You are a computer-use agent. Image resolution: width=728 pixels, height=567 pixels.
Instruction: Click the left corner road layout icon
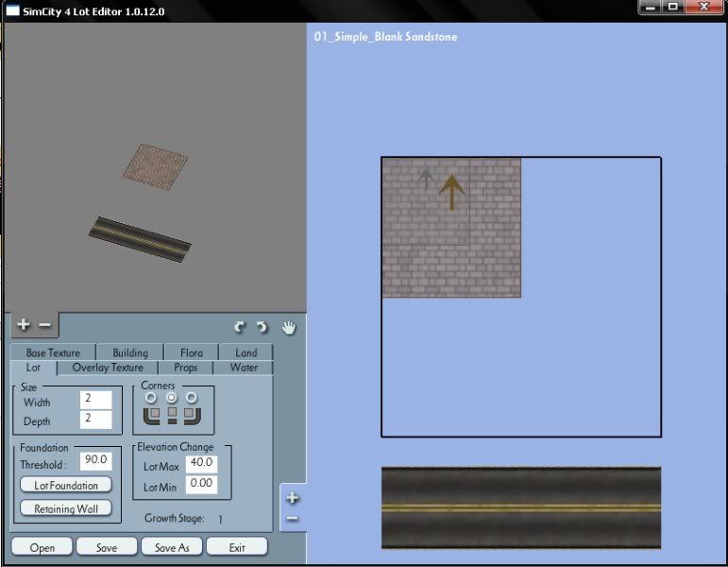pos(151,416)
